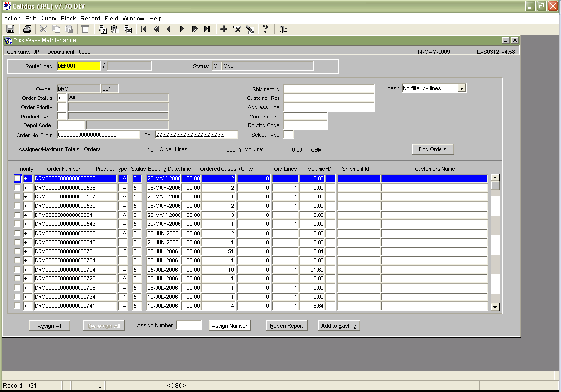Check the box for order DRM00000000000000701
Image resolution: width=561 pixels, height=392 pixels.
tap(18, 251)
